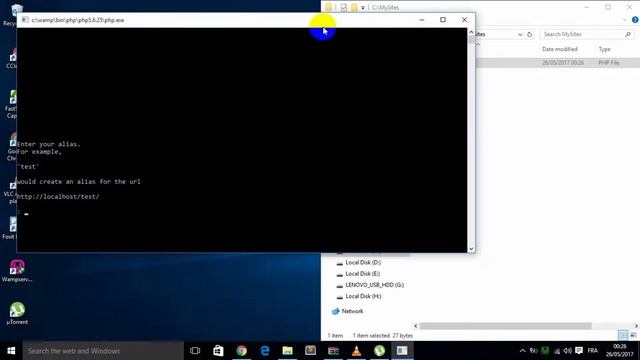This screenshot has width=640, height=360.
Task: Click the console scrollbar up arrow
Action: pyautogui.click(x=471, y=32)
